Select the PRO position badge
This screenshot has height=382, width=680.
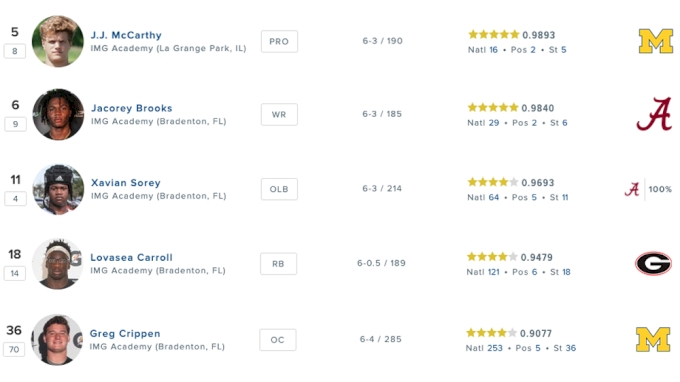(279, 41)
